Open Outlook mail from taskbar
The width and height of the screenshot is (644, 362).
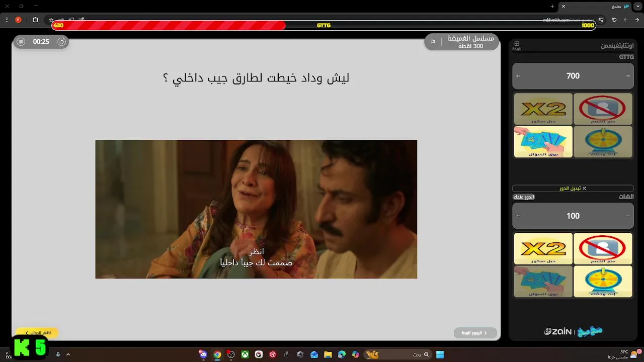point(314,354)
